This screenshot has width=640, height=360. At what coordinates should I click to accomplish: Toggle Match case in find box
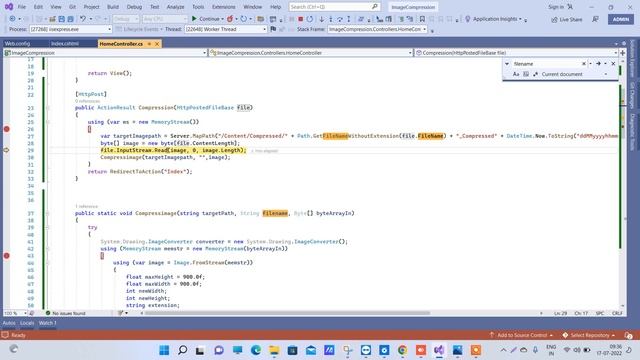[x=516, y=74]
